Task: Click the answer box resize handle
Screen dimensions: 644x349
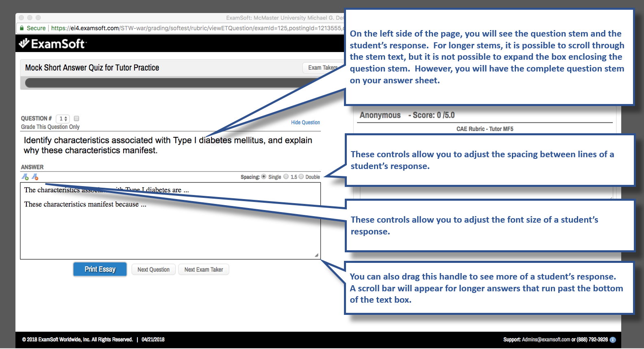Action: click(317, 255)
